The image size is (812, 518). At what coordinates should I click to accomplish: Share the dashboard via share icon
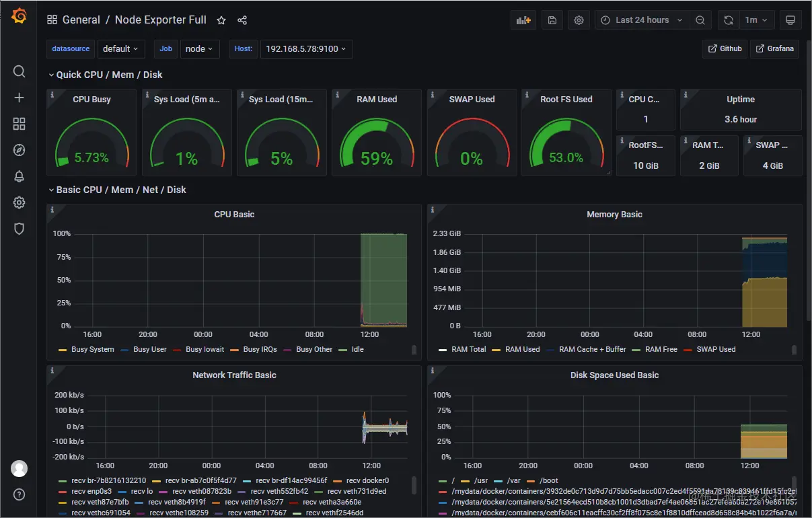pos(242,20)
